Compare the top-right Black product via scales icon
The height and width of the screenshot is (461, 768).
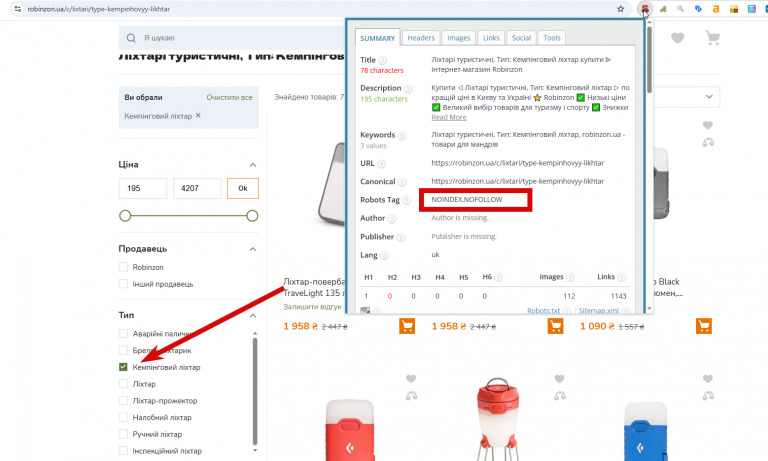click(x=708, y=142)
